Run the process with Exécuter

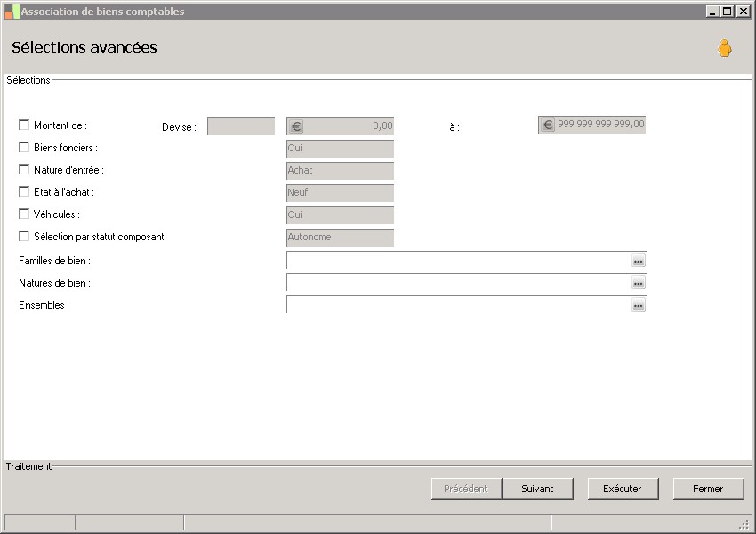623,489
